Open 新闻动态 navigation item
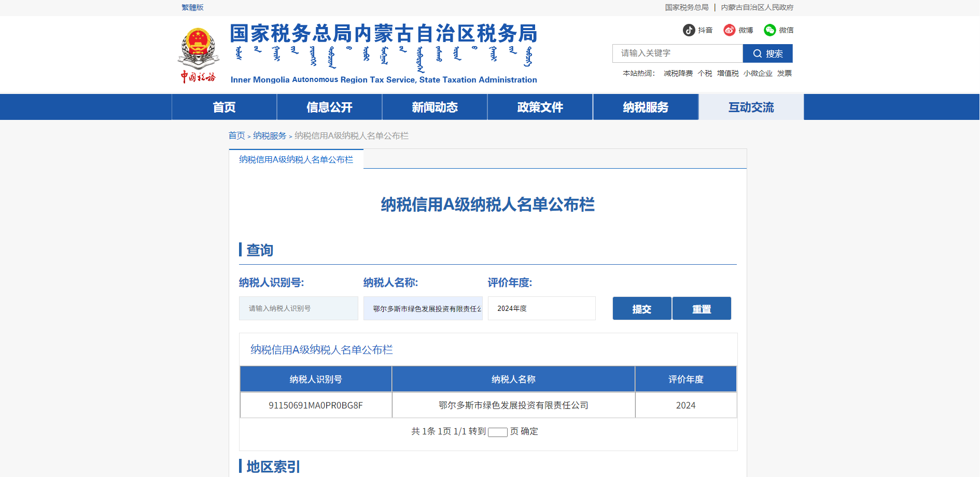 click(435, 107)
